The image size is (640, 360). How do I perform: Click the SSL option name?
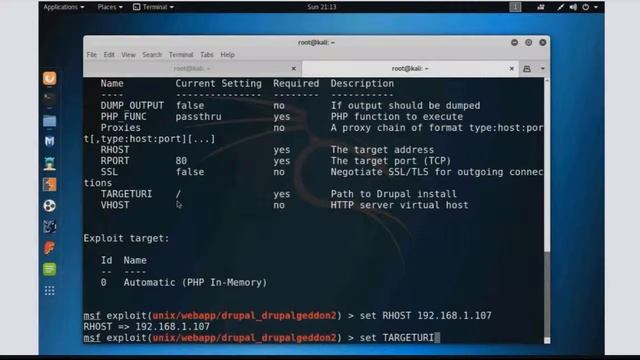tap(109, 172)
